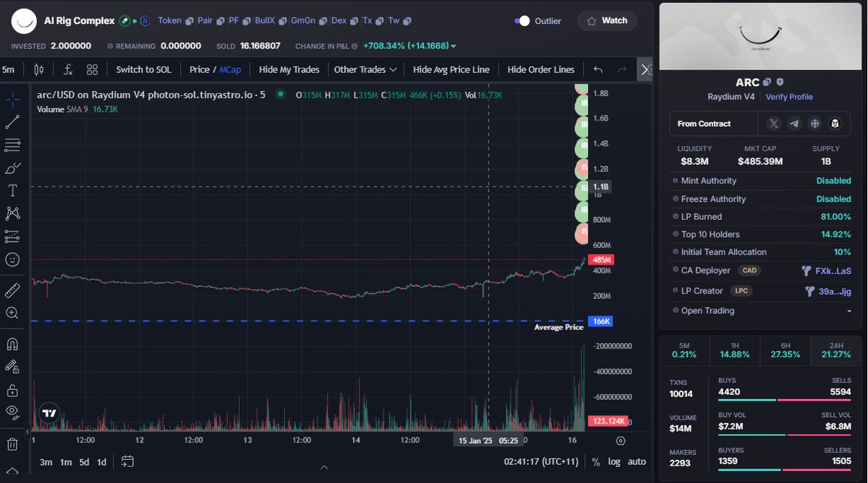Select the ruler measure tool

tap(12, 290)
